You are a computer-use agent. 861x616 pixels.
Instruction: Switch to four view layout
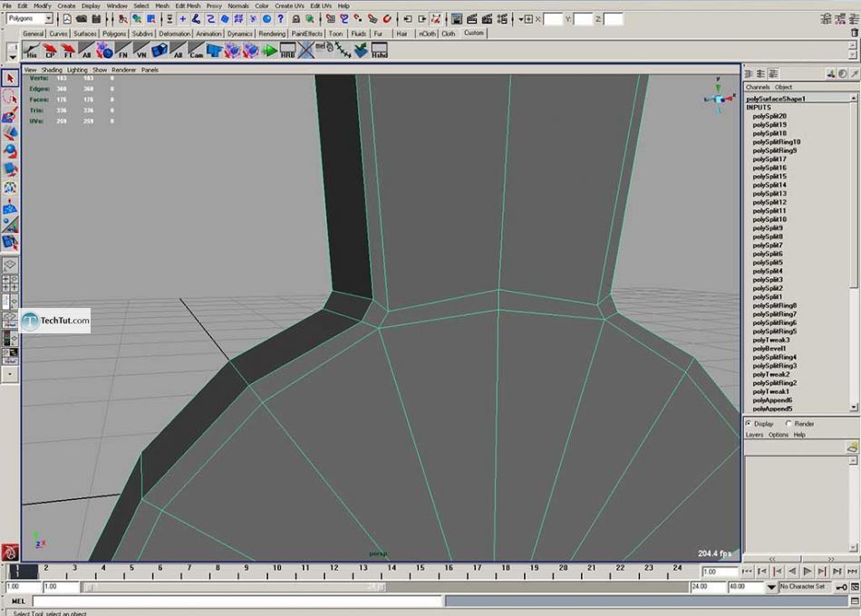(x=10, y=284)
